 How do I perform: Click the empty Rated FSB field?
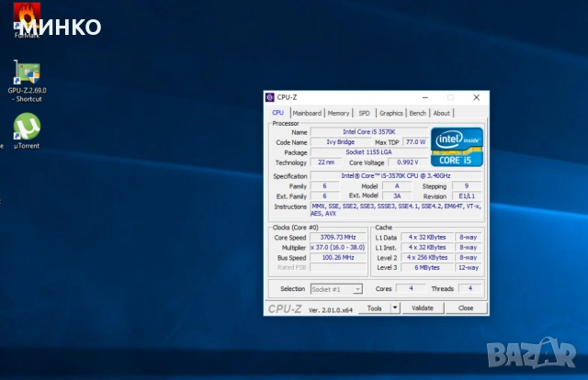click(x=338, y=268)
